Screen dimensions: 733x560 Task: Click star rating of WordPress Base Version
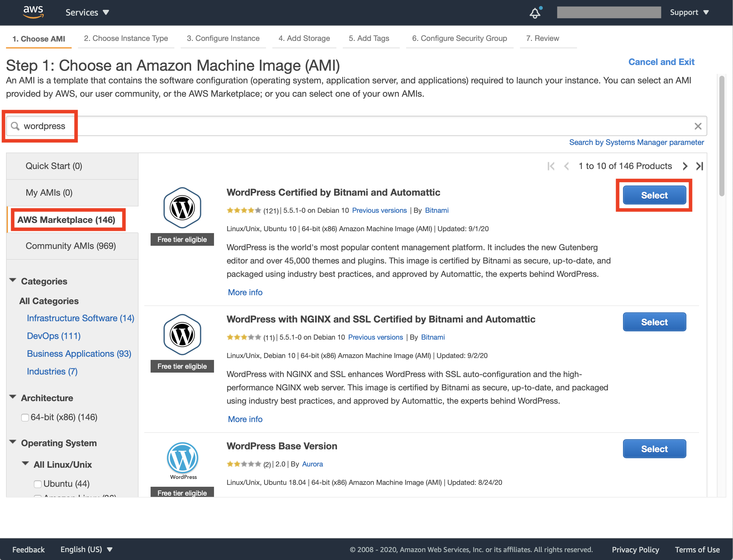pos(243,464)
